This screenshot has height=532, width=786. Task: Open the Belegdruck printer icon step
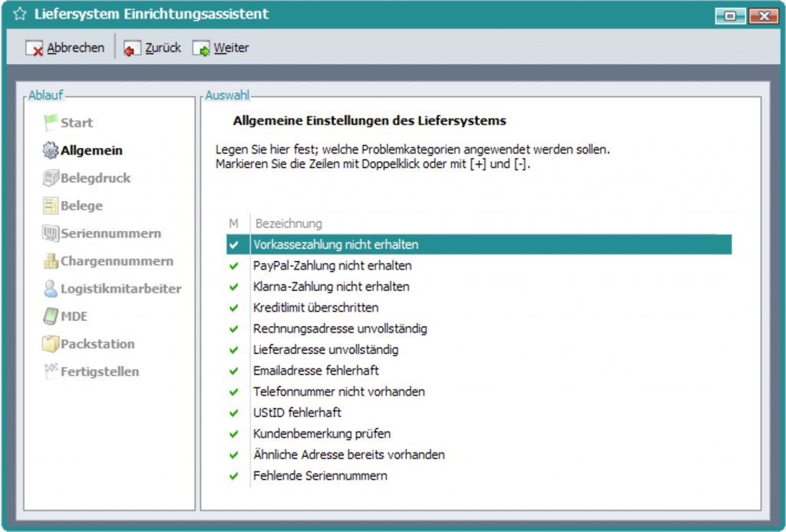tap(51, 178)
